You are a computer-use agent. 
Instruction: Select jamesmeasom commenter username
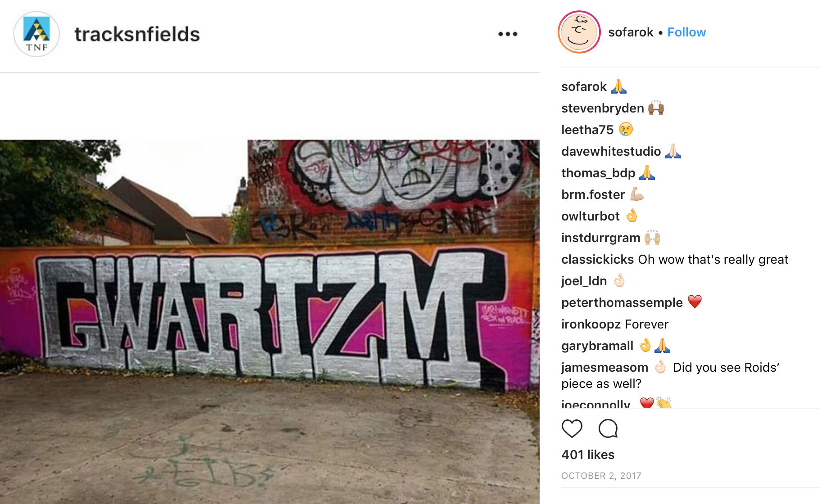pos(605,368)
